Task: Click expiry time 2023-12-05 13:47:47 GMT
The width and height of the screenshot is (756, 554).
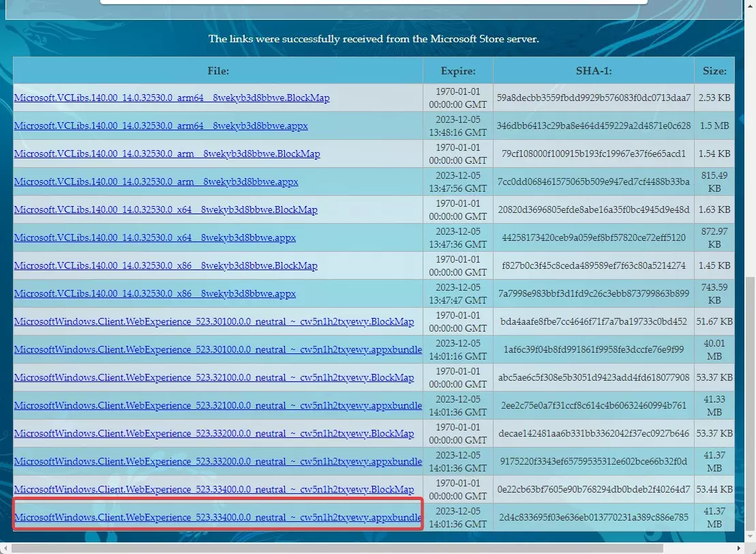Action: [458, 293]
